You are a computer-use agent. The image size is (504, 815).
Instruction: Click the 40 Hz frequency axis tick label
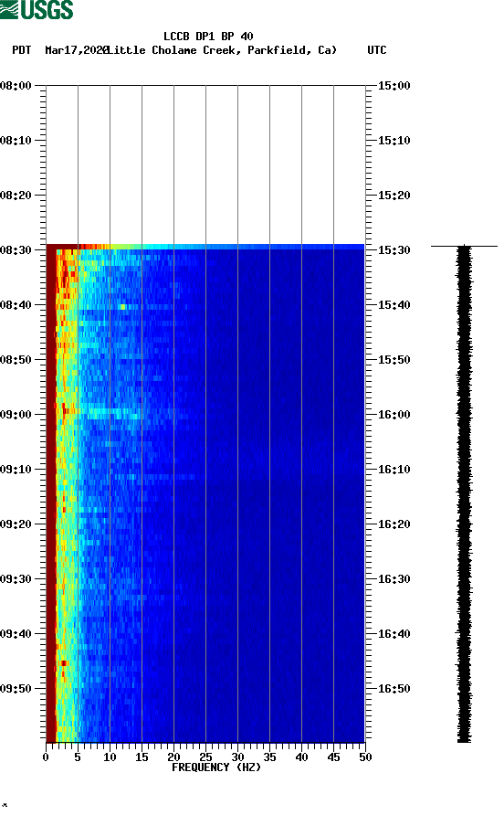[x=301, y=757]
